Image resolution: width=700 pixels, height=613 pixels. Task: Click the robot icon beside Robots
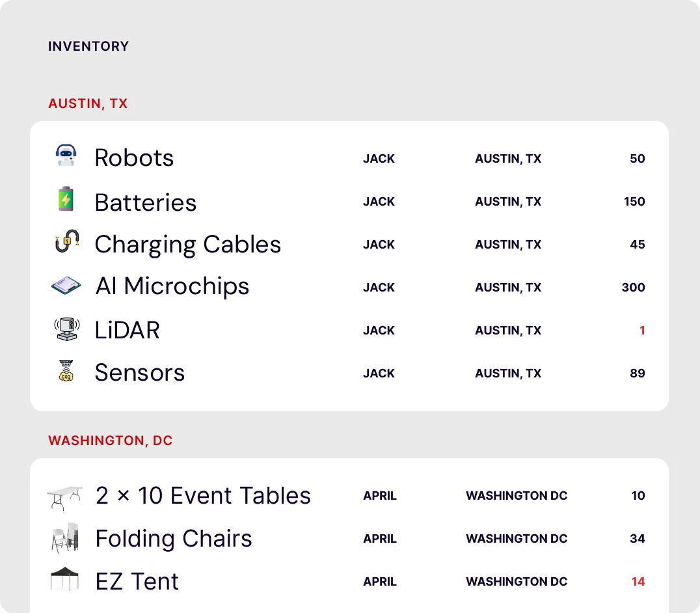(x=66, y=155)
